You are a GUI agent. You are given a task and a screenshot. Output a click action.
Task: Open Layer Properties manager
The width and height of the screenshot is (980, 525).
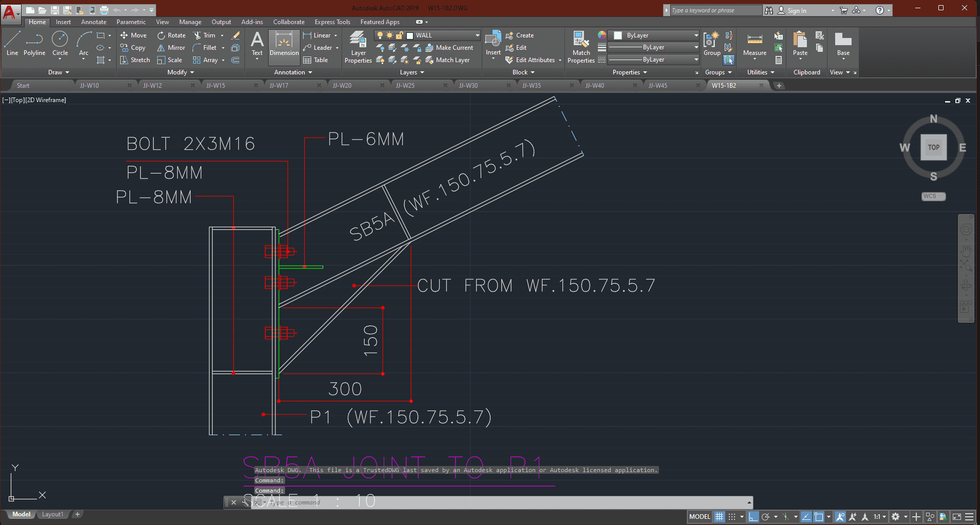point(358,47)
